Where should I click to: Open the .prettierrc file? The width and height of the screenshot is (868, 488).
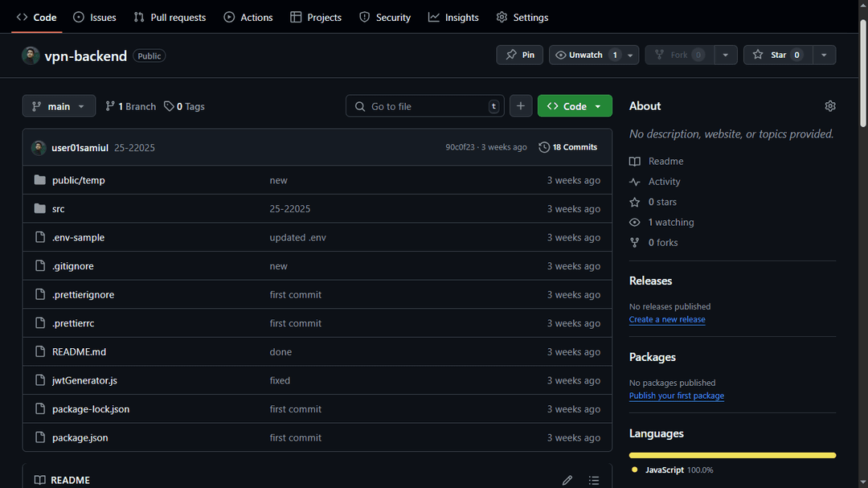point(73,323)
